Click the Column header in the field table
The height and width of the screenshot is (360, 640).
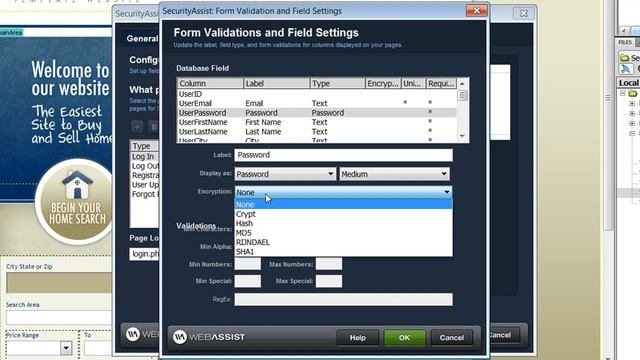point(210,83)
